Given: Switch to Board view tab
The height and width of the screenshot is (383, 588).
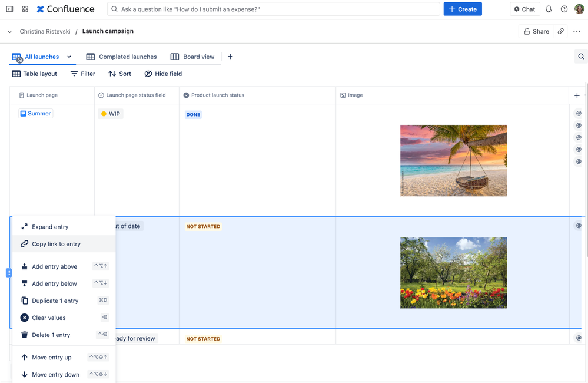Looking at the screenshot, I should tap(192, 57).
